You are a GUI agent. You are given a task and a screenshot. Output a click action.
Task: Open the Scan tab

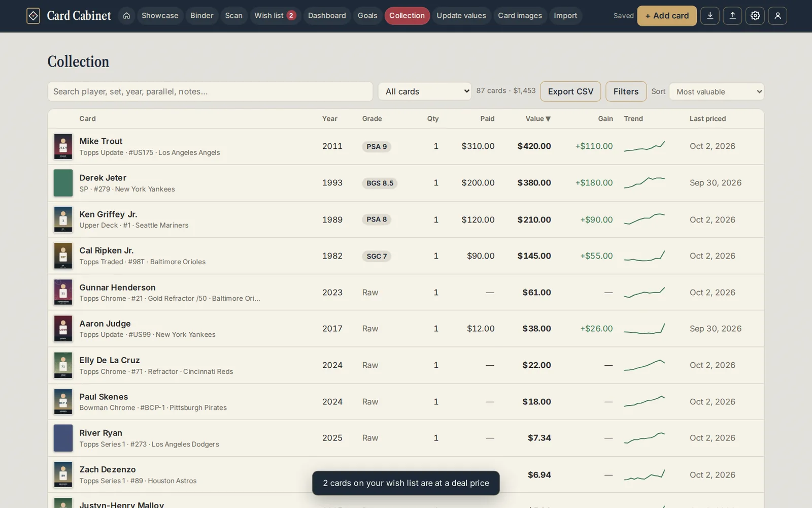tap(234, 16)
